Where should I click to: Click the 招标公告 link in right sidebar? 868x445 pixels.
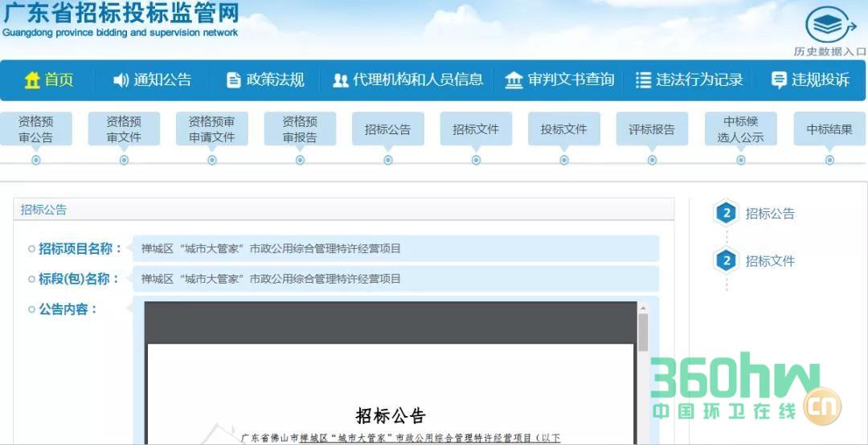coord(769,214)
